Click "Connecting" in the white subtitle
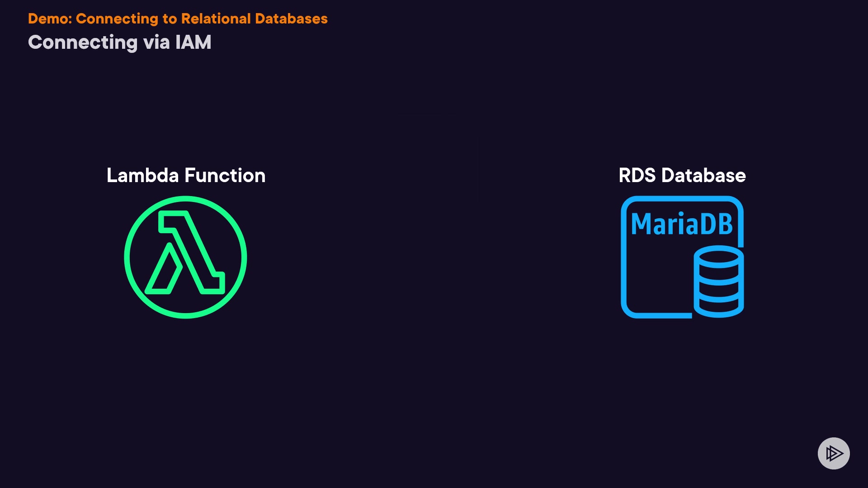868x488 pixels. 83,42
